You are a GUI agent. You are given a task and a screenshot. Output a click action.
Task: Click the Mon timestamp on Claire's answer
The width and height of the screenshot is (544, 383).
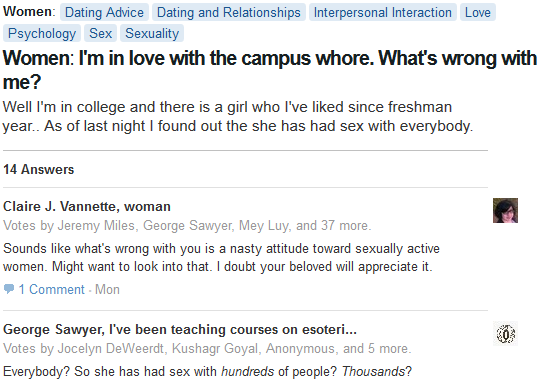pyautogui.click(x=107, y=289)
